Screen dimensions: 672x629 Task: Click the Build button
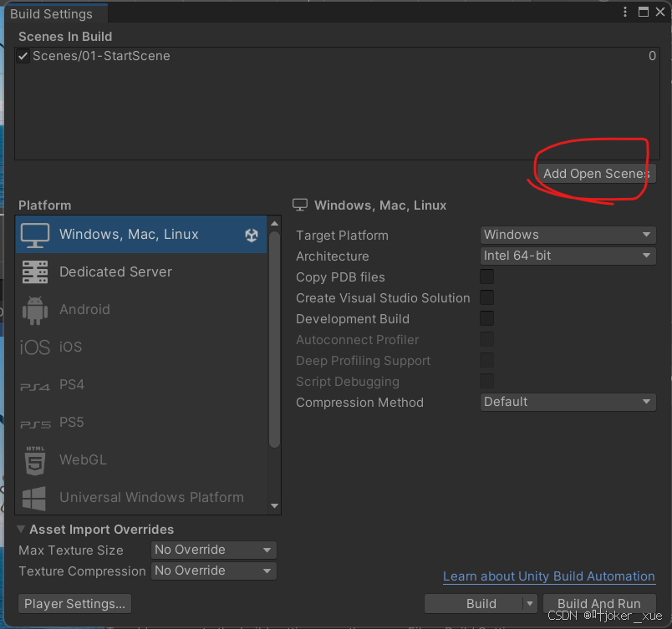tap(474, 604)
